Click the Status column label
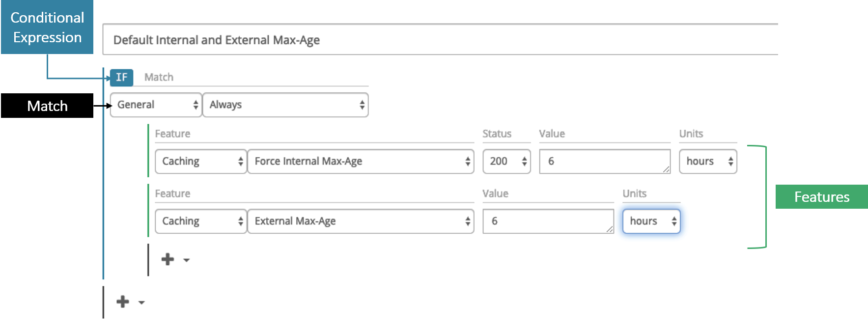Viewport: 868px width, 331px height. [497, 134]
